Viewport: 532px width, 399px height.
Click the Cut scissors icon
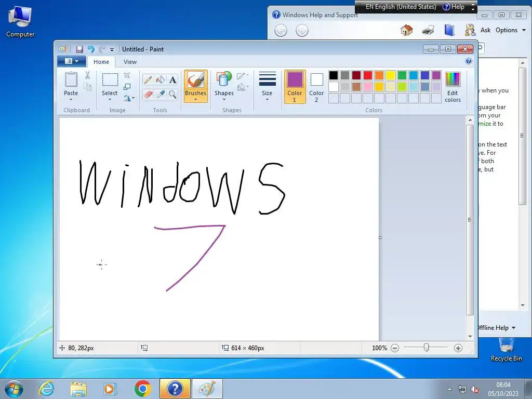coord(87,75)
